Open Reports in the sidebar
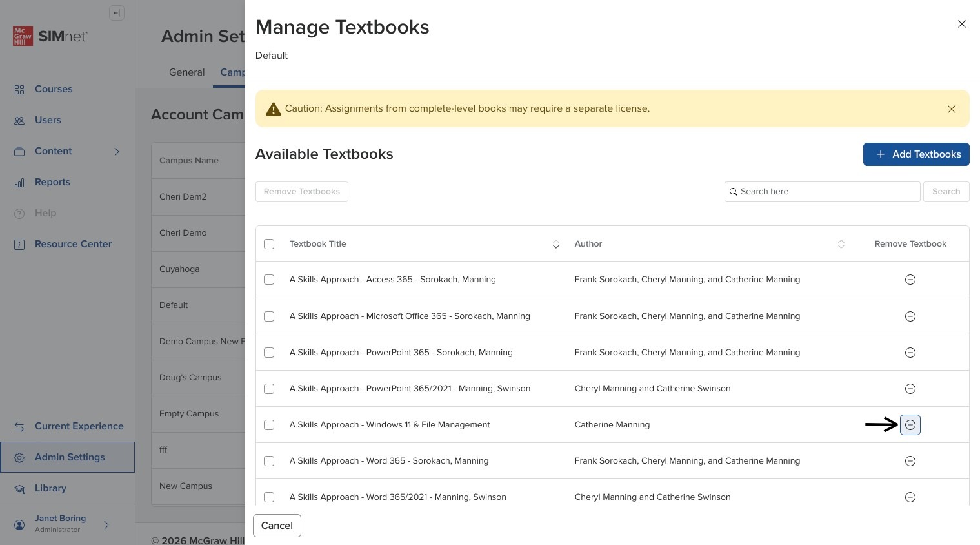Viewport: 980px width, 545px height. 52,182
